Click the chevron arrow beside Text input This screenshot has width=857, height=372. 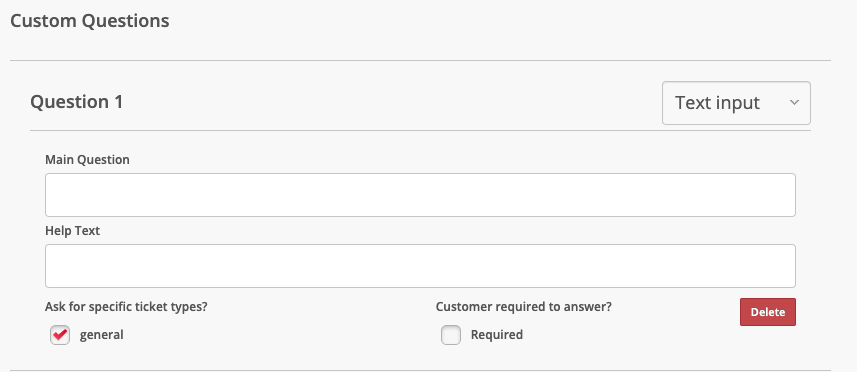795,103
